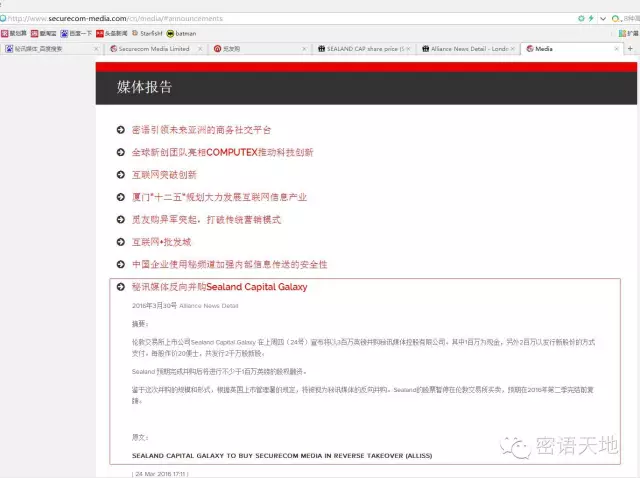Open the Starfish bookmark
Viewport: 640px width, 478px height.
point(147,33)
